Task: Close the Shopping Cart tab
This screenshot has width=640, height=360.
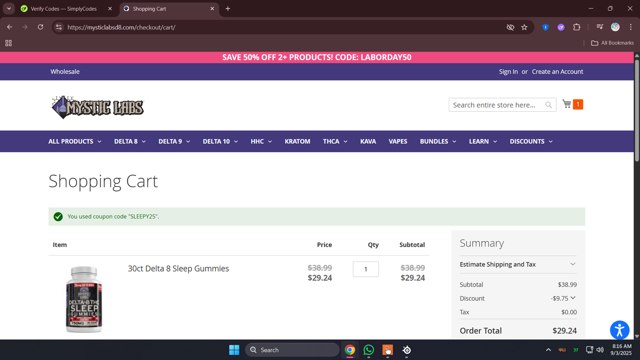Action: [212, 9]
